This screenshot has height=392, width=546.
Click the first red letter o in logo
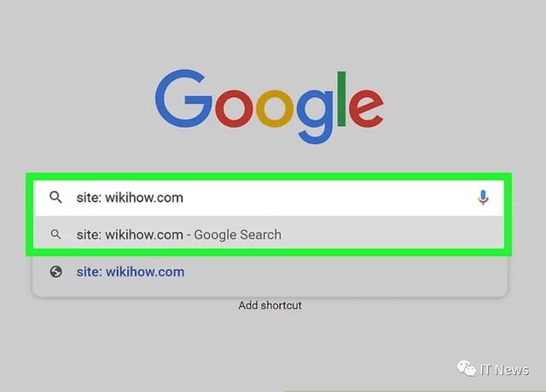coord(233,108)
